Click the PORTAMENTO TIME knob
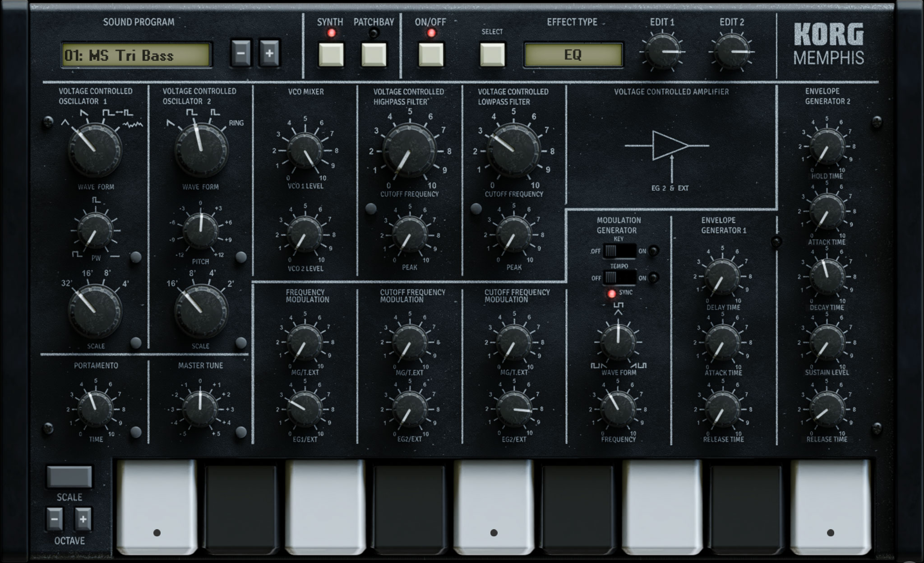The image size is (924, 563). click(x=96, y=409)
